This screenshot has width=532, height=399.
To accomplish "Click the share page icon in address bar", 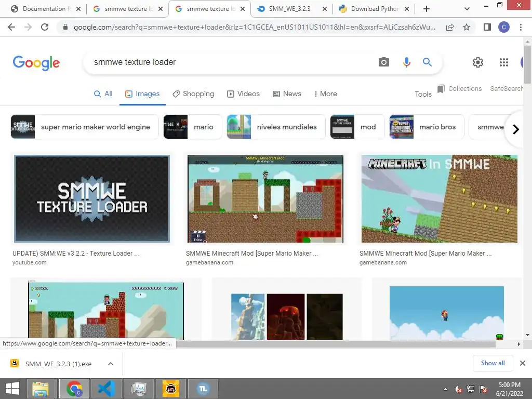I will click(x=450, y=28).
